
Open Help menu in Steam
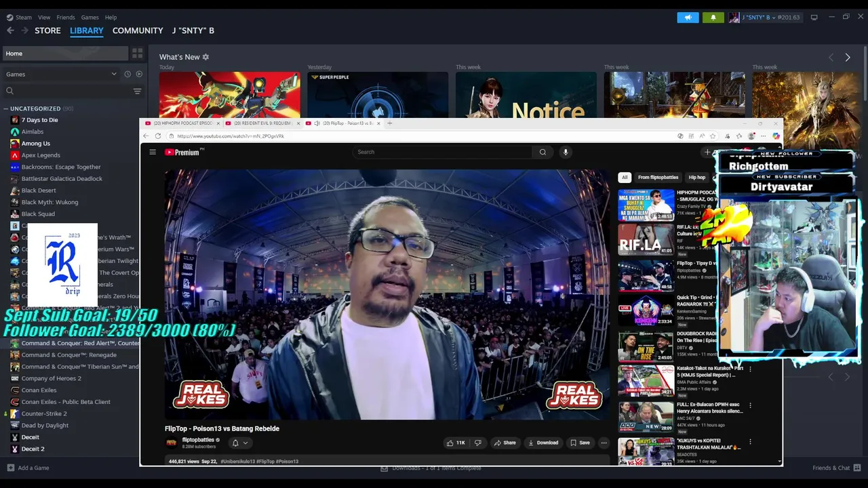coord(111,18)
